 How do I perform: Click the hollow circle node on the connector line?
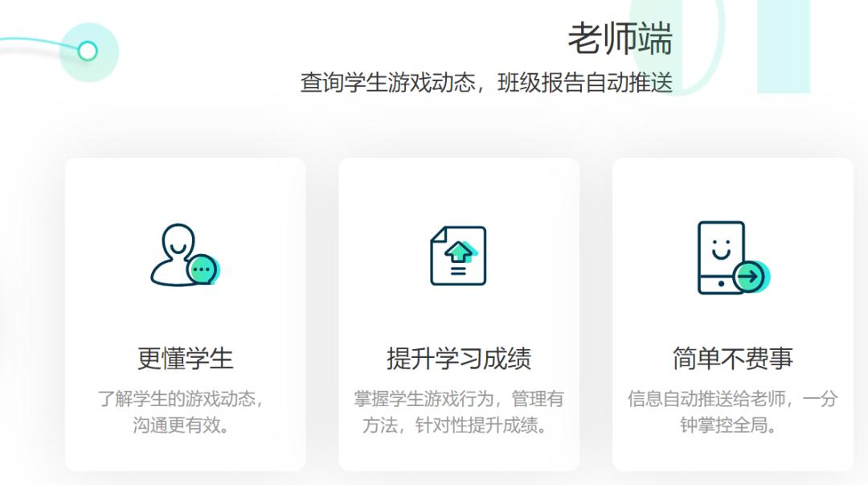pyautogui.click(x=88, y=51)
